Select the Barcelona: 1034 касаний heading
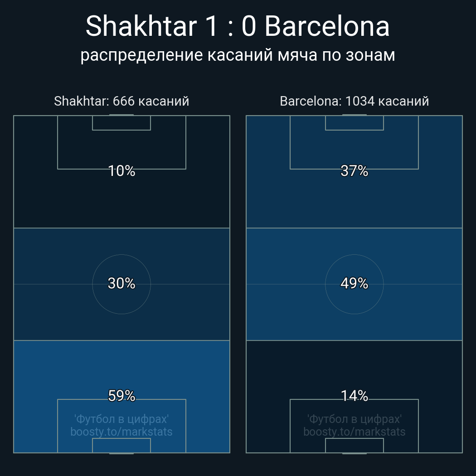 click(x=355, y=101)
